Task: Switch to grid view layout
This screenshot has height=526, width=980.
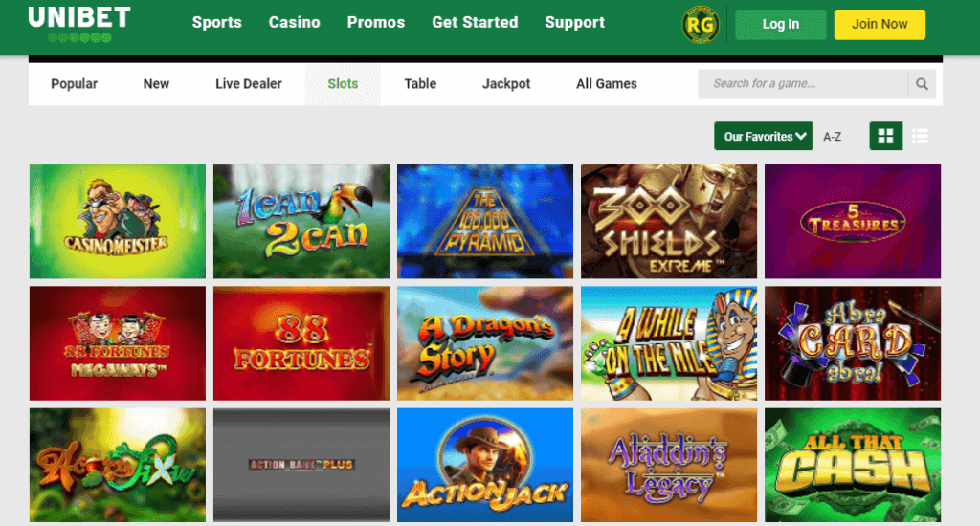Action: 885,136
